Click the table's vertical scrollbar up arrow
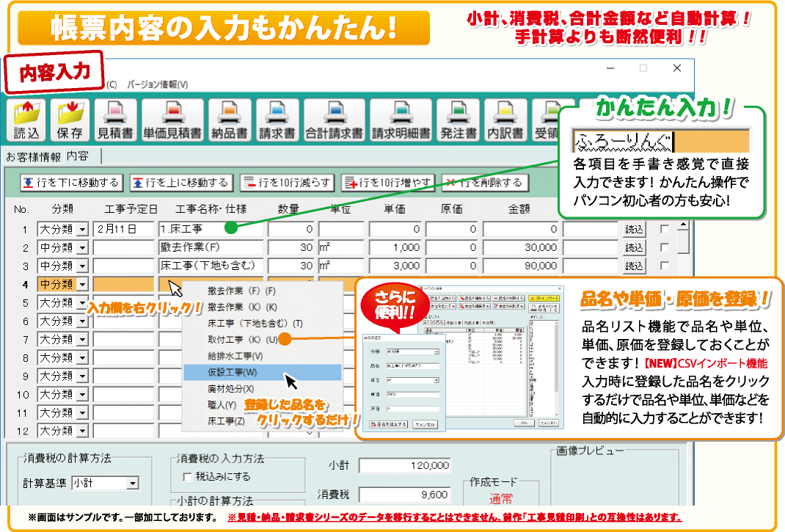Image resolution: width=785 pixels, height=532 pixels. click(x=683, y=226)
